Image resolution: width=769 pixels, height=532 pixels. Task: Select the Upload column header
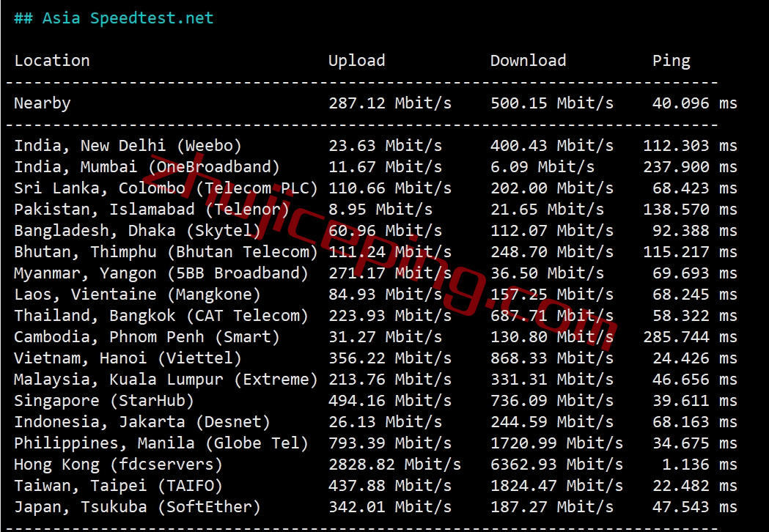(x=356, y=60)
